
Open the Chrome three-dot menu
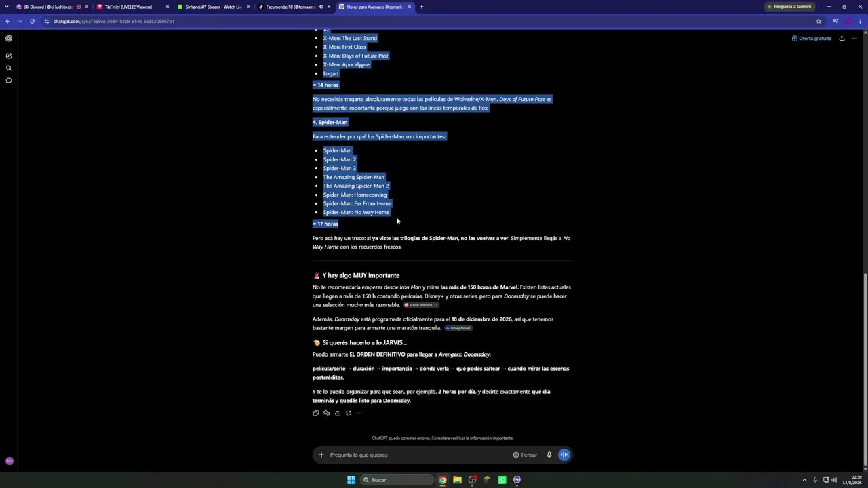[860, 21]
